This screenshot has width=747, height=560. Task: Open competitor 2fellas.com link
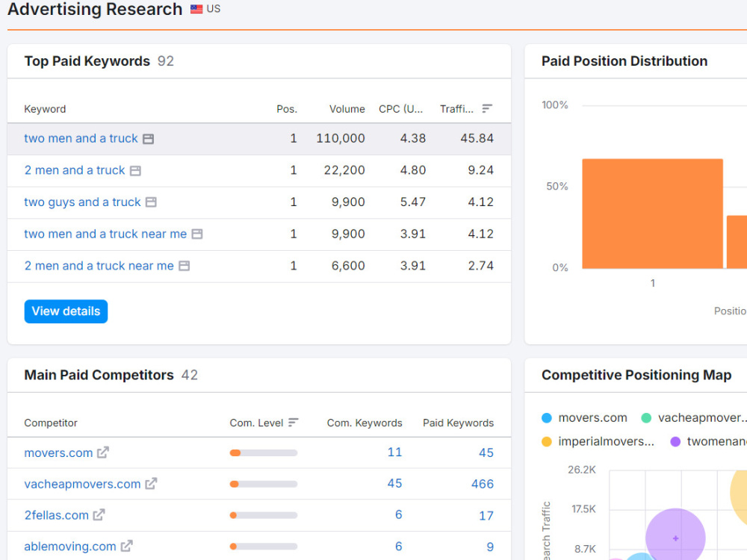[x=57, y=515]
